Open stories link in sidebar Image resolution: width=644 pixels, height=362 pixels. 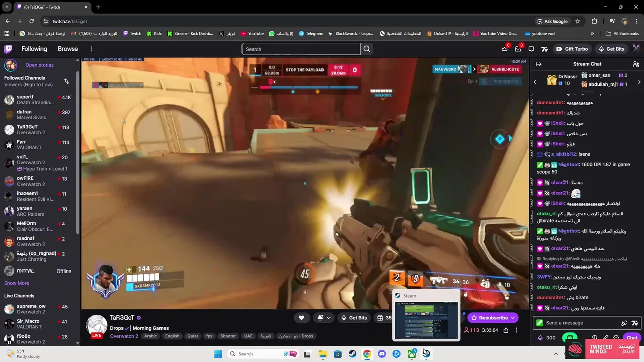tap(39, 65)
